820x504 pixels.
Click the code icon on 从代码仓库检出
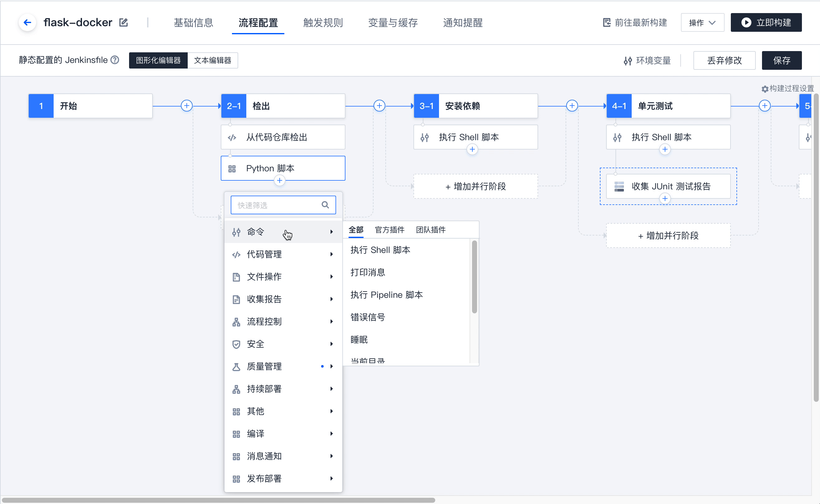pyautogui.click(x=232, y=137)
